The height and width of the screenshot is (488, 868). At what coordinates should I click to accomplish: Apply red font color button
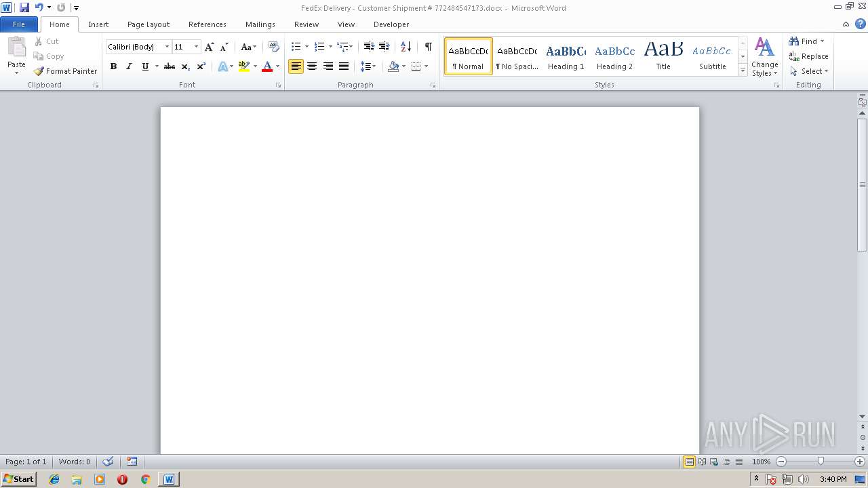[267, 66]
